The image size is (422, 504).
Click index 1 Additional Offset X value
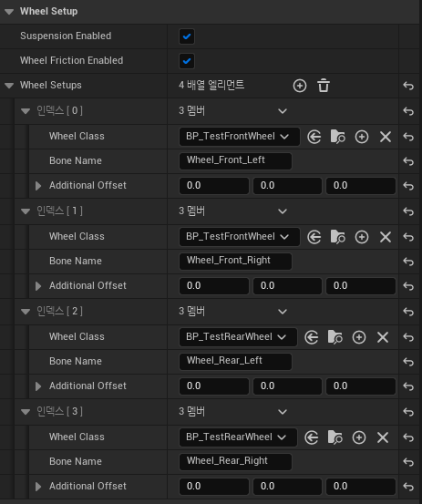pos(214,286)
